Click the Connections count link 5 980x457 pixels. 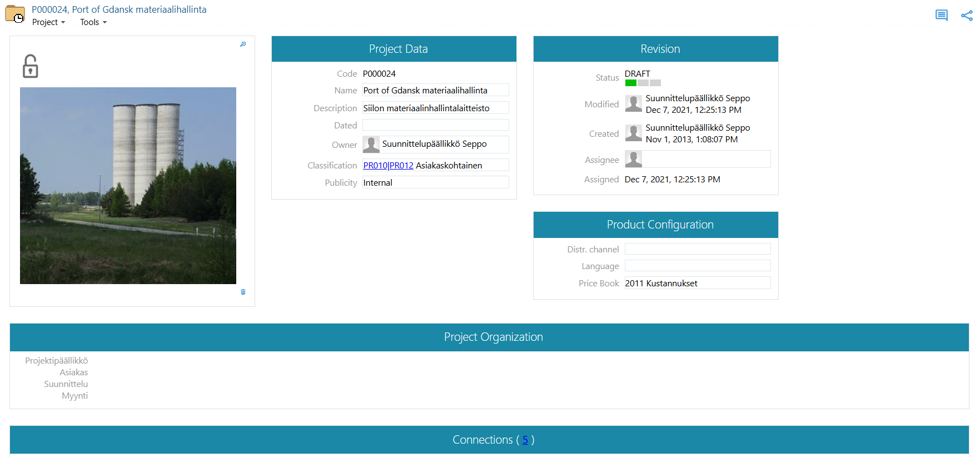525,440
